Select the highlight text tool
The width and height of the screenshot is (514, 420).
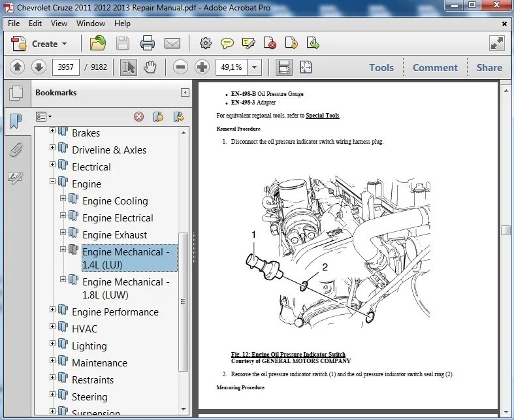pyautogui.click(x=248, y=43)
